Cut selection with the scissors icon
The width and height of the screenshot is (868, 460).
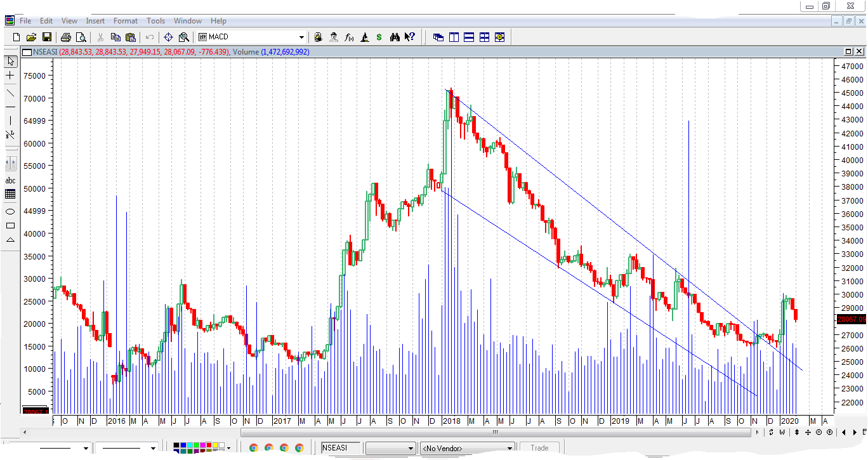(100, 37)
